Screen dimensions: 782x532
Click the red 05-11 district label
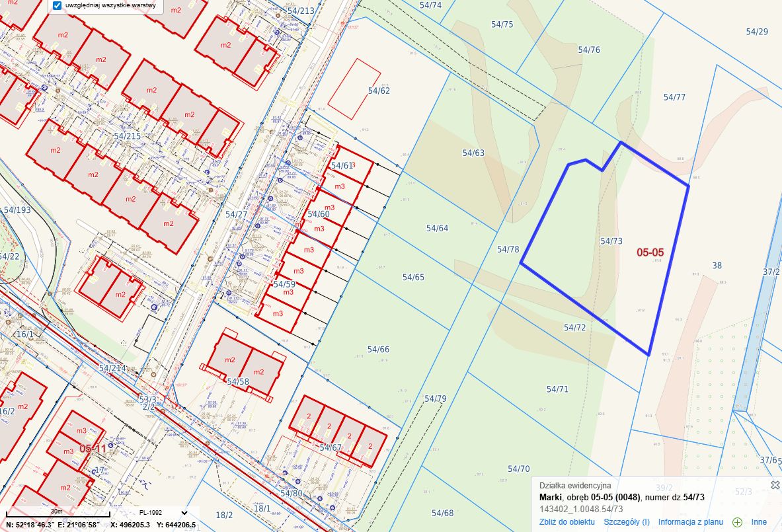pyautogui.click(x=93, y=449)
